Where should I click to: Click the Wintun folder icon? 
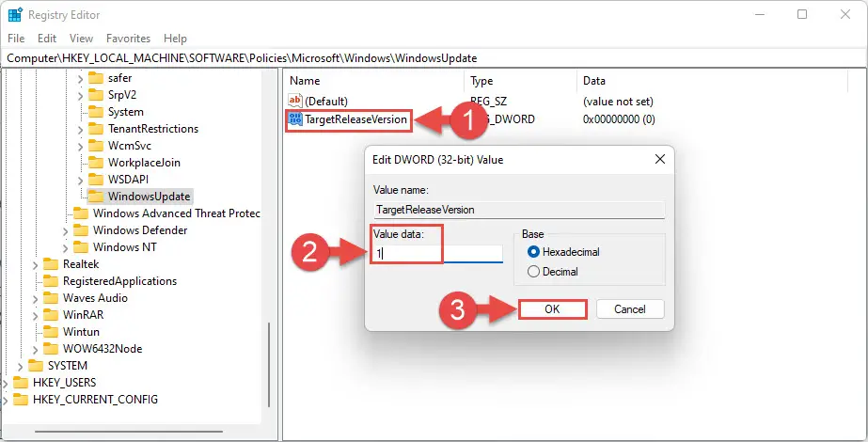[x=51, y=332]
